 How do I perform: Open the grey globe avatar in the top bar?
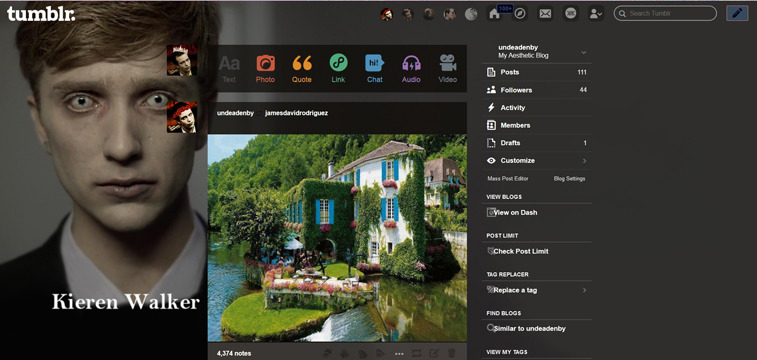(471, 14)
